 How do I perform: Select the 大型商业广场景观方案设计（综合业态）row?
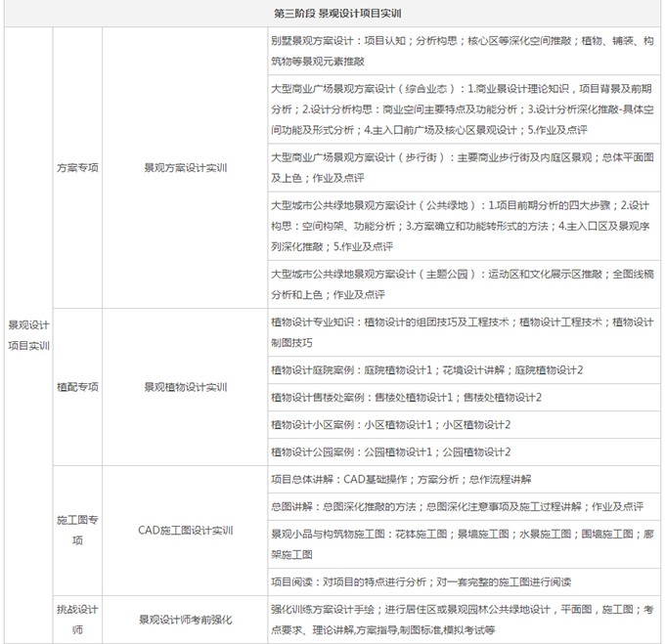(464, 109)
